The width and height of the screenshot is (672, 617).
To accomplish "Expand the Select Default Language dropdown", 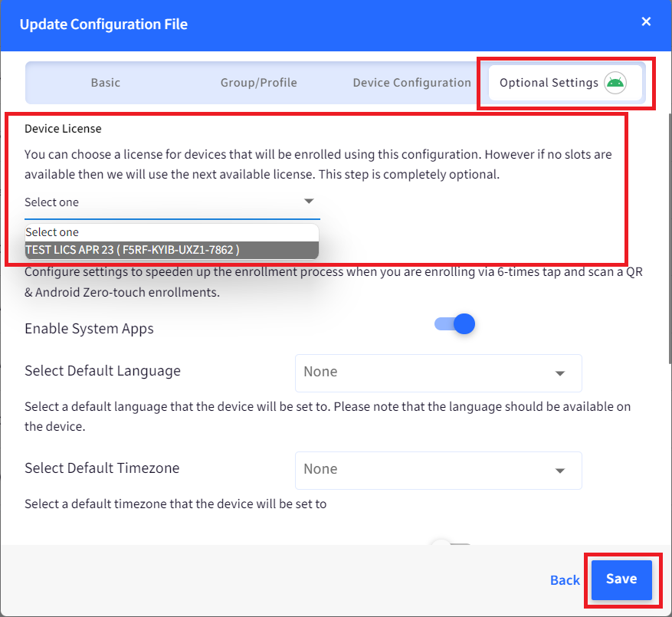I will coord(438,372).
